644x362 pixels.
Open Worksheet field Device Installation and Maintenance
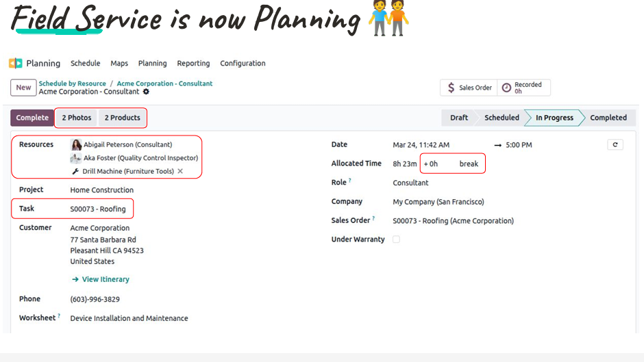pyautogui.click(x=129, y=318)
